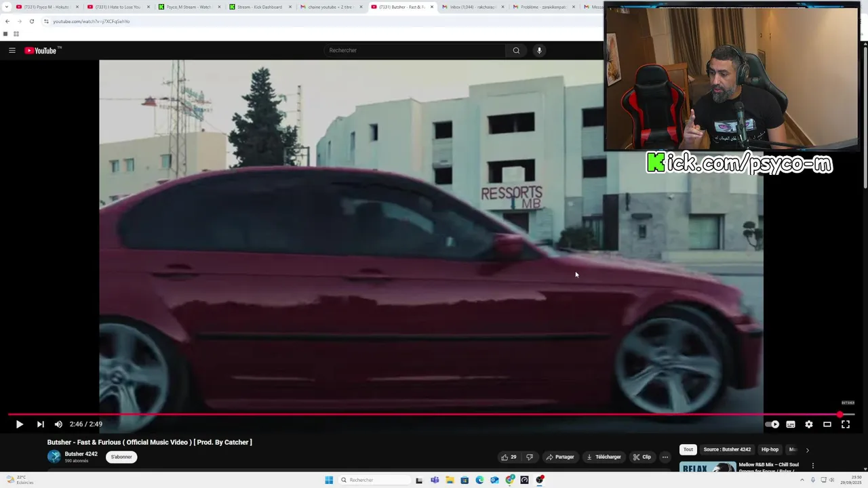Viewport: 868px width, 488px height.
Task: Select the Hip-hop filter chip
Action: [770, 449]
